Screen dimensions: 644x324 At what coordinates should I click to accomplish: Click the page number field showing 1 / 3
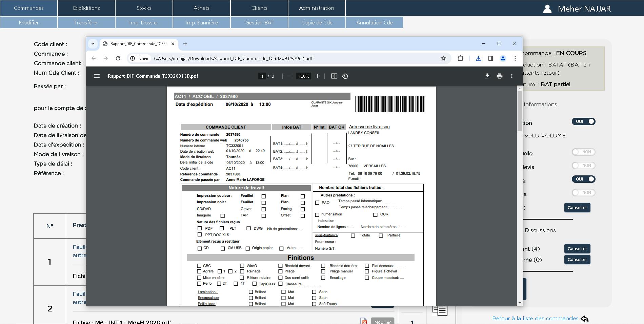coord(263,76)
